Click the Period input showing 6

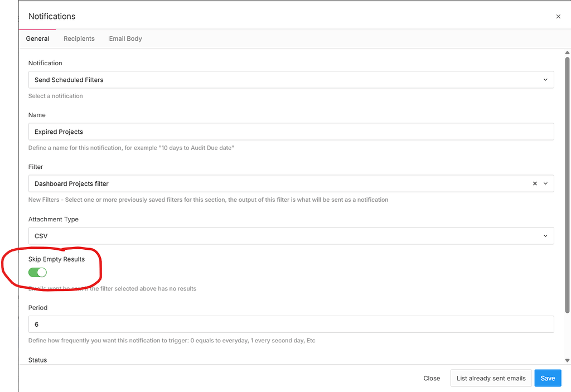[291, 324]
